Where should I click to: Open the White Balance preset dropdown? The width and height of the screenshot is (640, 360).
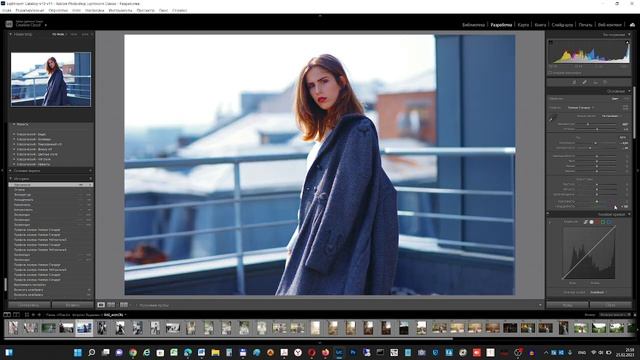611,116
